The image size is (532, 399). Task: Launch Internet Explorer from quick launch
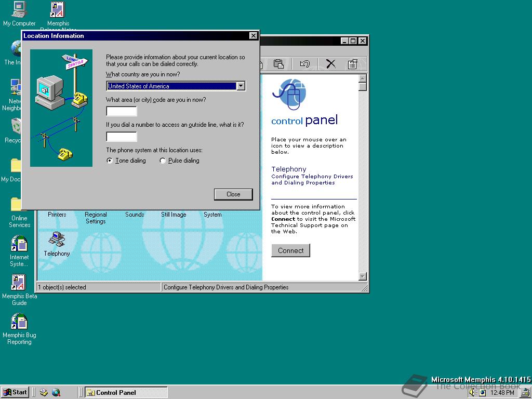point(56,393)
